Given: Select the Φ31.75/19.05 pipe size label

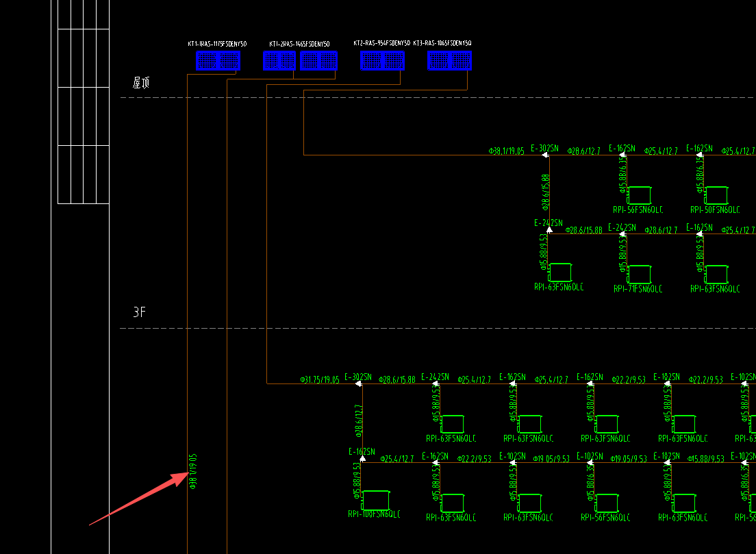Looking at the screenshot, I should coord(320,380).
